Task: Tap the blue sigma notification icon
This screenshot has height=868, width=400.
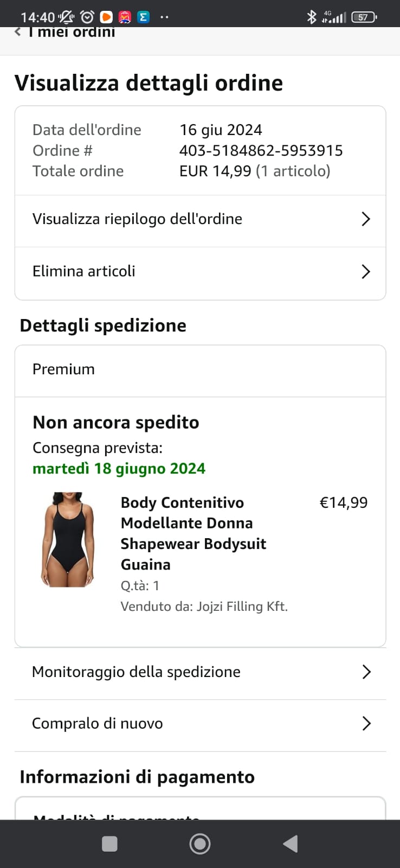Action: click(143, 17)
